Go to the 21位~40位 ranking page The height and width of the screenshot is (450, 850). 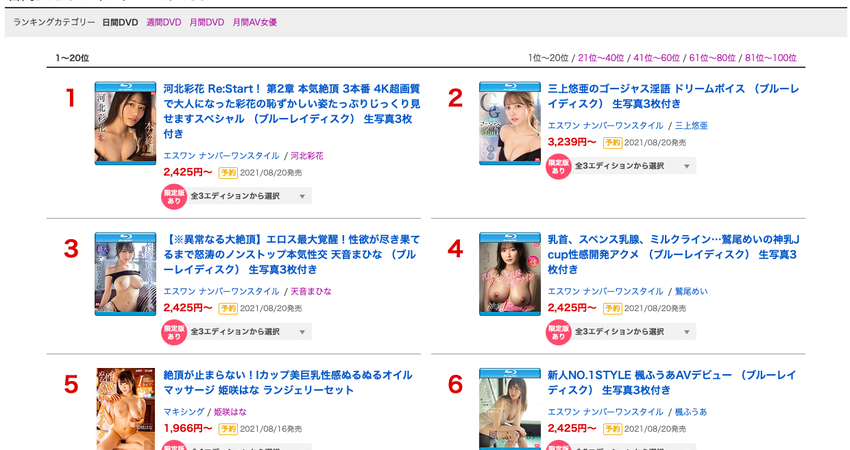(600, 58)
